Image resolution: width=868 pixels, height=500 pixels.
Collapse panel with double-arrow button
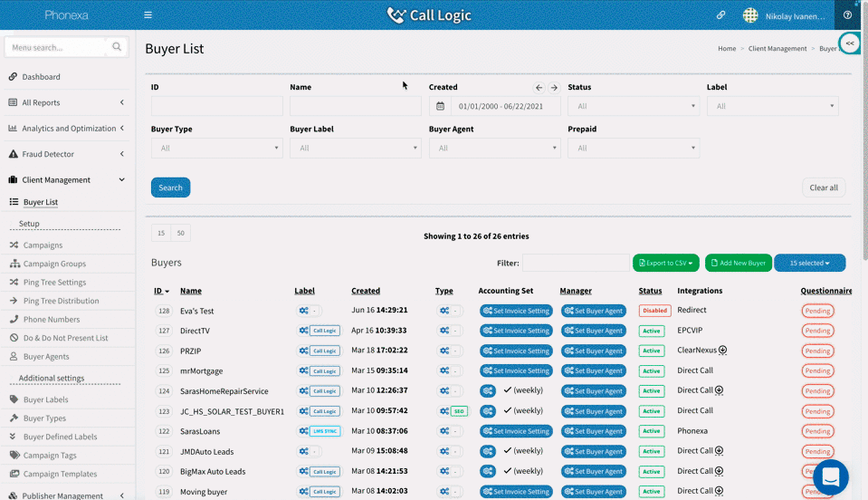pyautogui.click(x=850, y=43)
